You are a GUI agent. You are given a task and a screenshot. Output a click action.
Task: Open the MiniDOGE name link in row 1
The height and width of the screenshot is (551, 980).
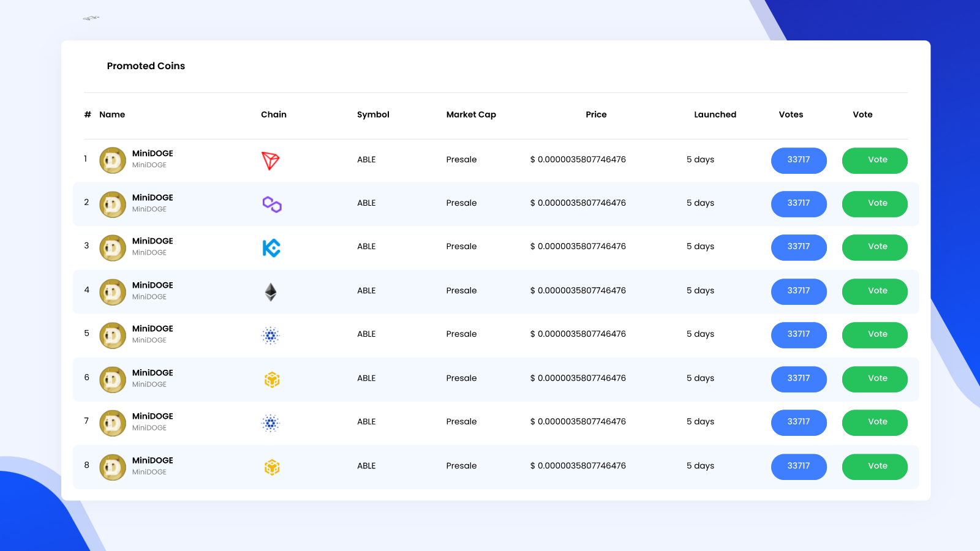tap(153, 154)
